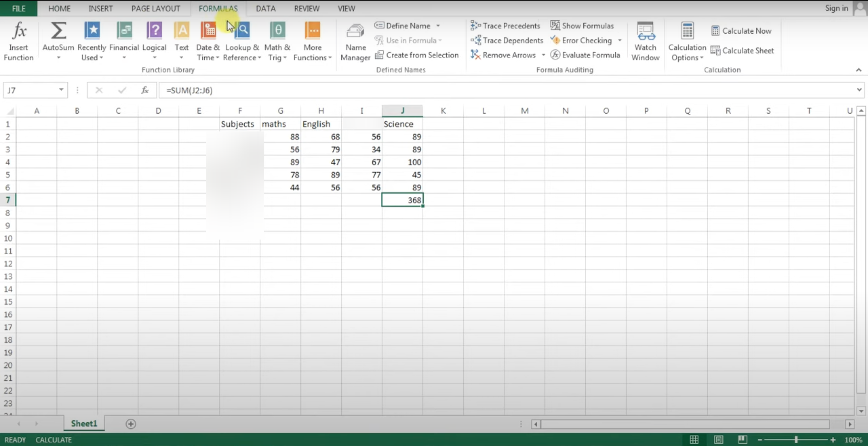Expand the Error Checking dropdown arrow
868x446 pixels.
coord(620,40)
